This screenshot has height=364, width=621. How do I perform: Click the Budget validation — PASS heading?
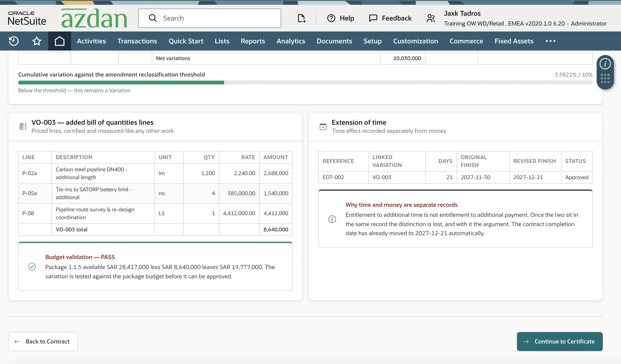pyautogui.click(x=80, y=257)
